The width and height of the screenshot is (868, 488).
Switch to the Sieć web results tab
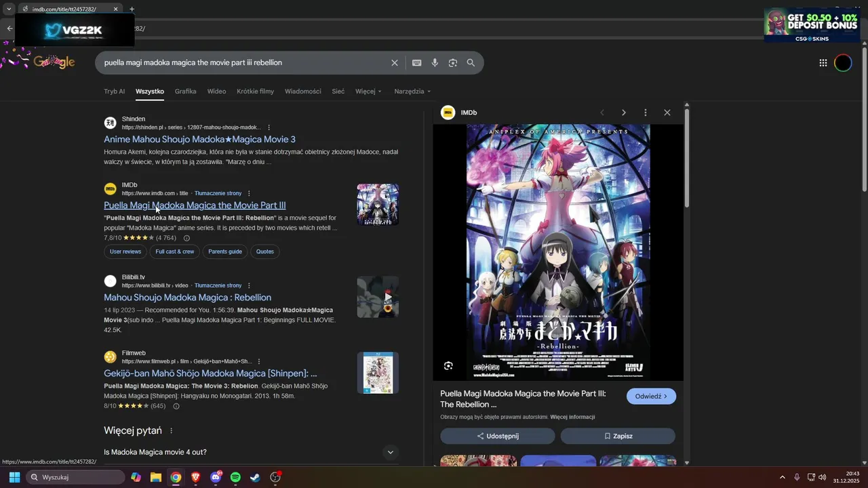[x=338, y=91]
